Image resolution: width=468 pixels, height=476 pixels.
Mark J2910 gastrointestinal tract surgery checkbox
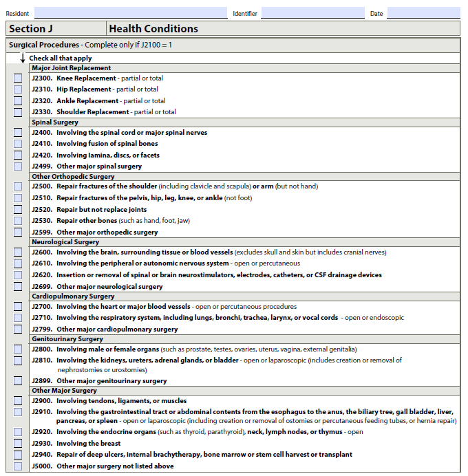(x=18, y=412)
